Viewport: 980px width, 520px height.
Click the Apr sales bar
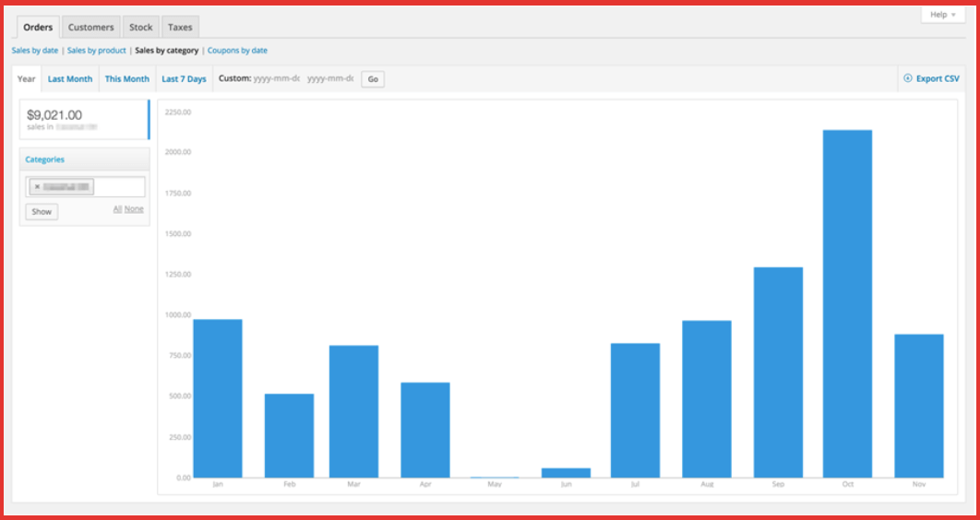[x=425, y=431]
